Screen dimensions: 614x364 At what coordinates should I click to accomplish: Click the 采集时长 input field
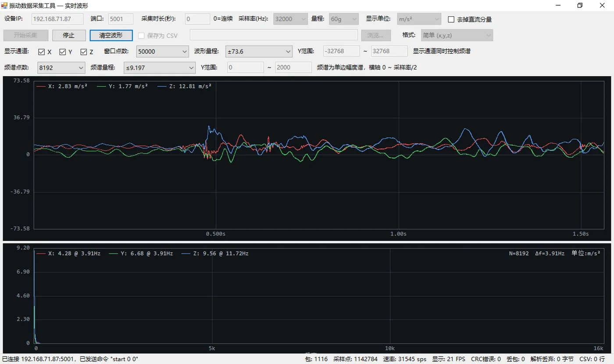(x=197, y=19)
